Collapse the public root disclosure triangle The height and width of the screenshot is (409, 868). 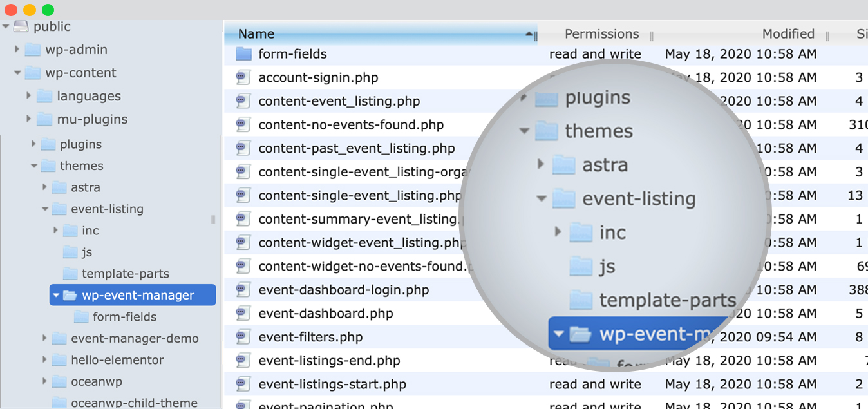6,26
